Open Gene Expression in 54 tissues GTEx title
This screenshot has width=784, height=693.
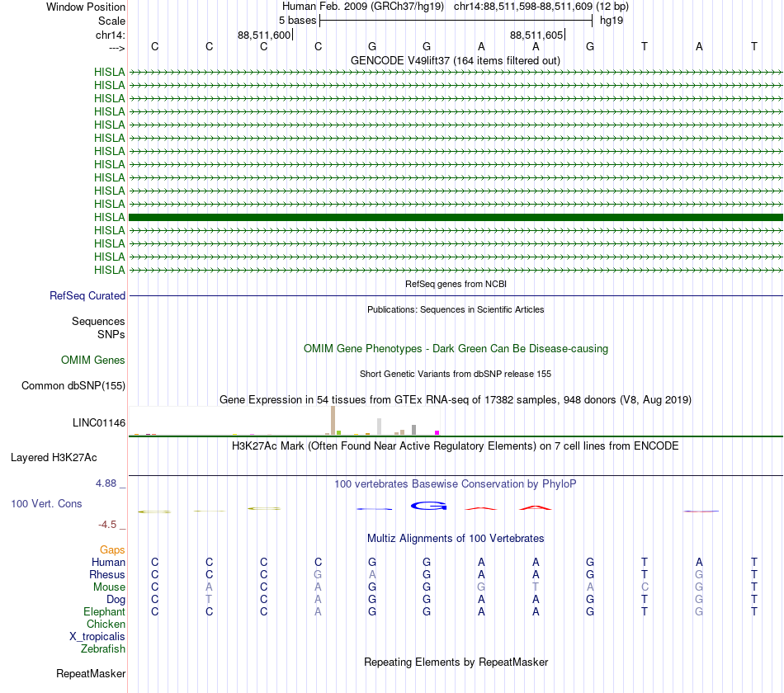click(x=456, y=400)
